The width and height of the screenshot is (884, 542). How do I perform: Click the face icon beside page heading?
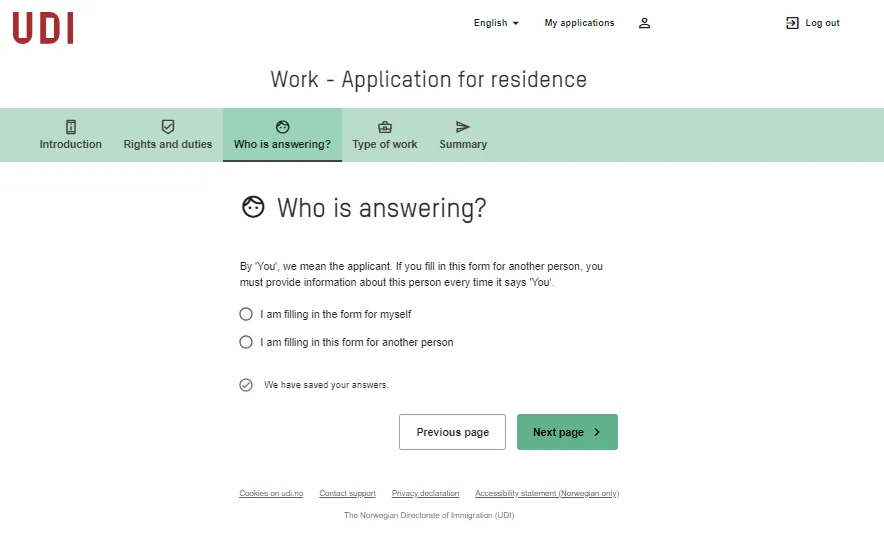coord(253,207)
